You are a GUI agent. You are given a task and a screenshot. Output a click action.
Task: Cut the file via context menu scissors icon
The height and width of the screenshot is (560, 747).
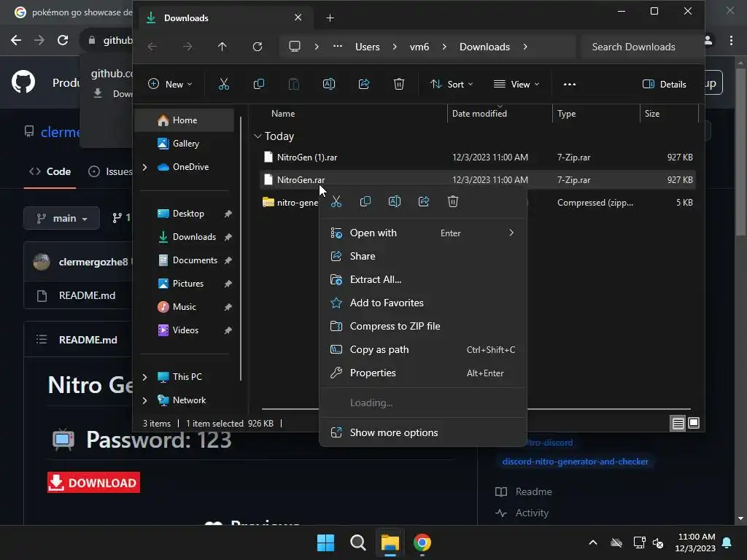[336, 201]
